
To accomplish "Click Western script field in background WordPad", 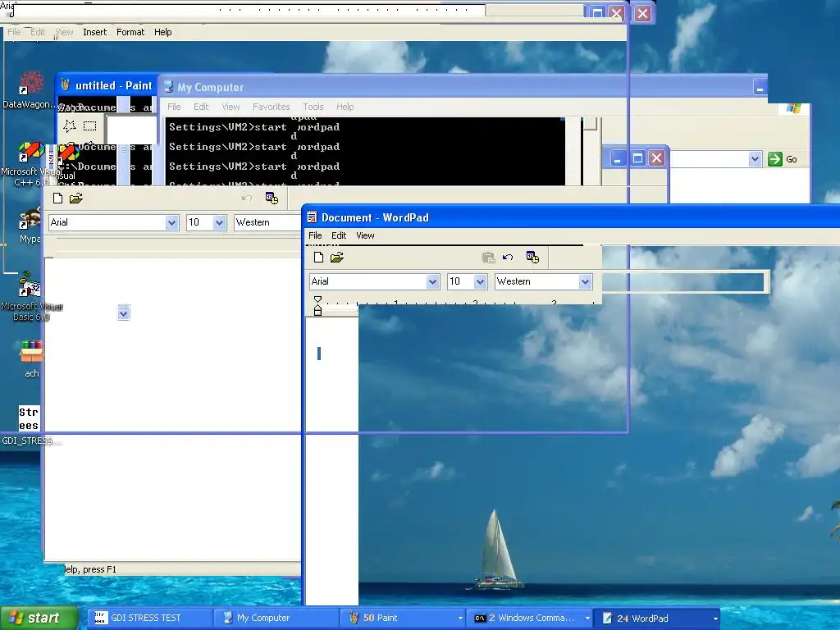I will 267,222.
